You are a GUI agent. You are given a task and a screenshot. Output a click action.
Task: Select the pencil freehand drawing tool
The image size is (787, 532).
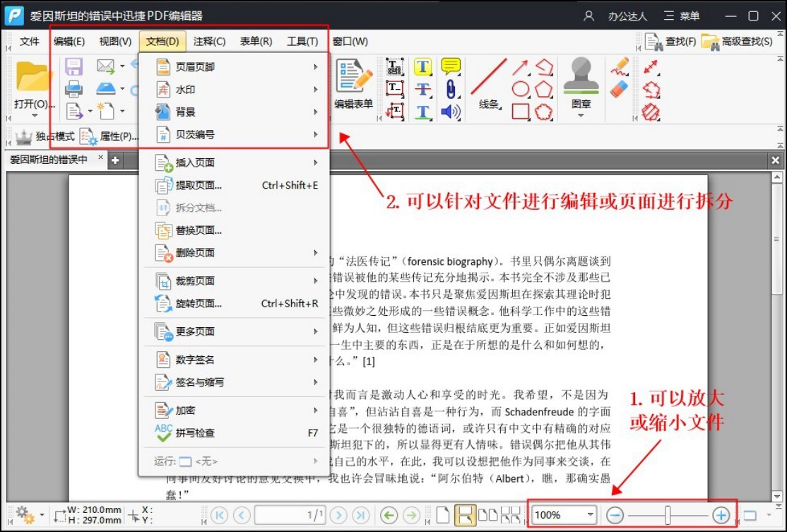pos(619,65)
